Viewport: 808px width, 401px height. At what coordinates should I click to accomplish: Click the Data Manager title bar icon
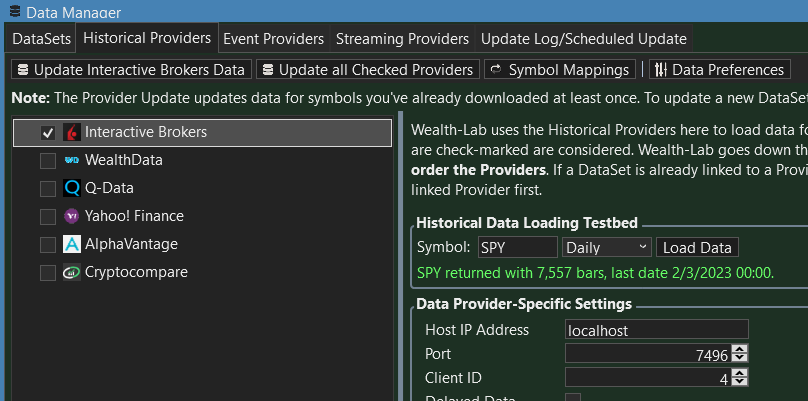click(13, 12)
